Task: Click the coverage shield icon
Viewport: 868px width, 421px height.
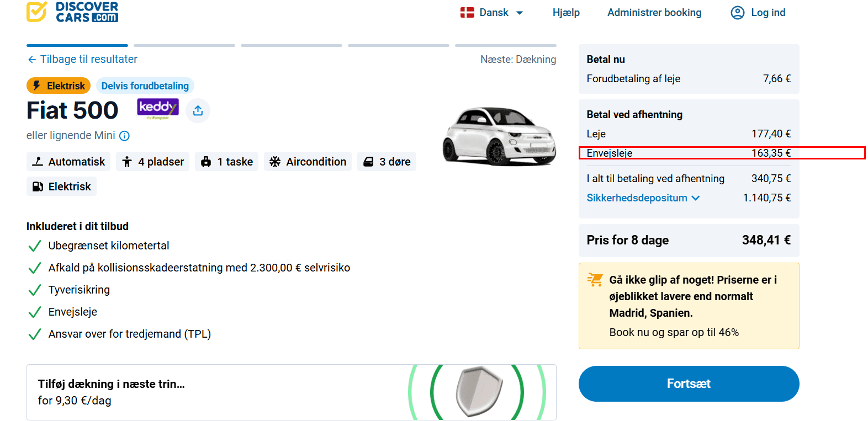Action: (x=479, y=391)
